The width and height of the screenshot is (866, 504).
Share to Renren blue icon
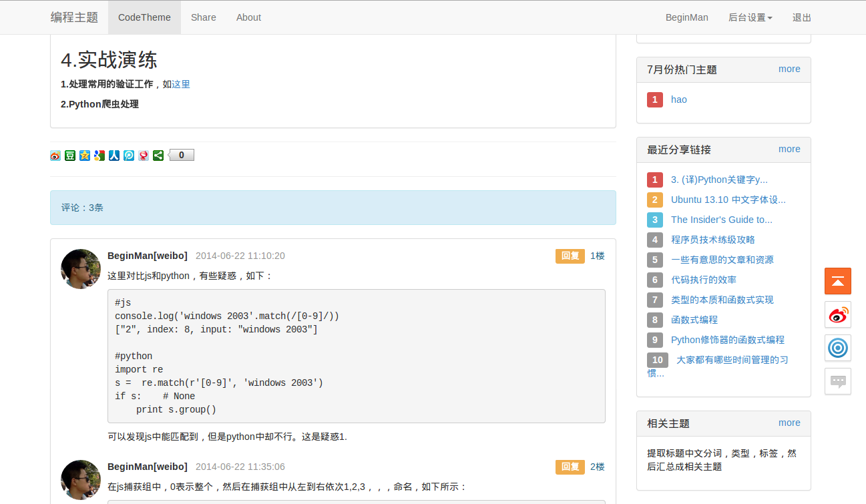tap(114, 156)
